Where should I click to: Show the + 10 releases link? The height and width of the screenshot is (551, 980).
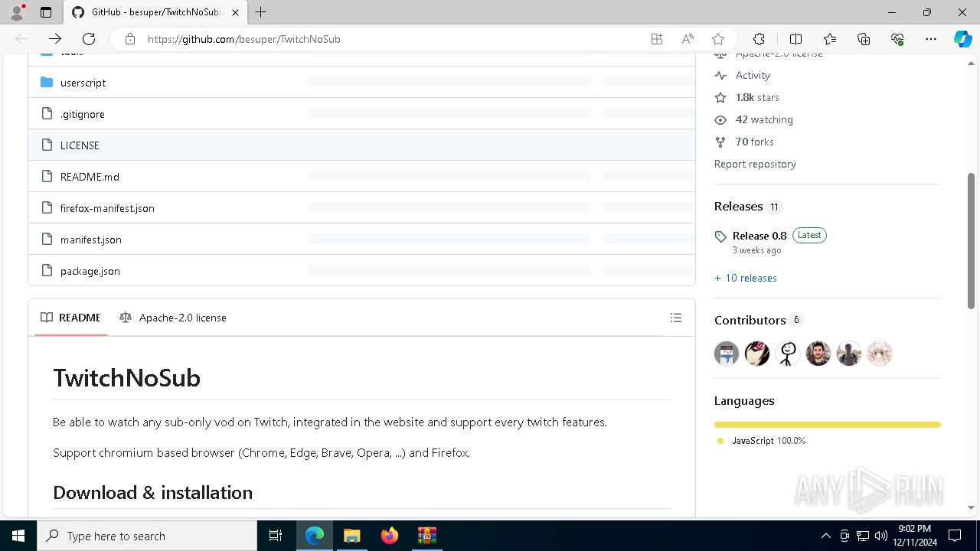point(746,278)
